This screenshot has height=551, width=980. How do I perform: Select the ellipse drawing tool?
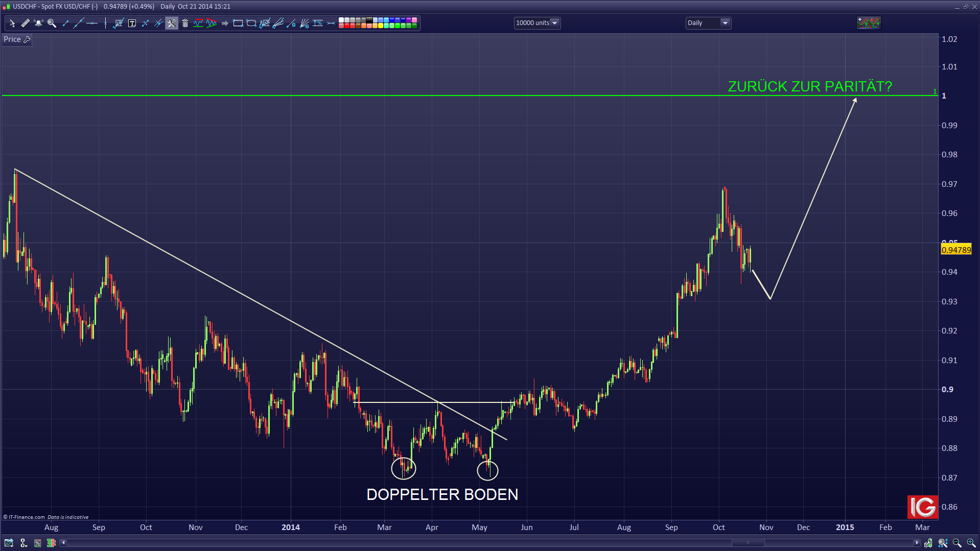tap(251, 23)
